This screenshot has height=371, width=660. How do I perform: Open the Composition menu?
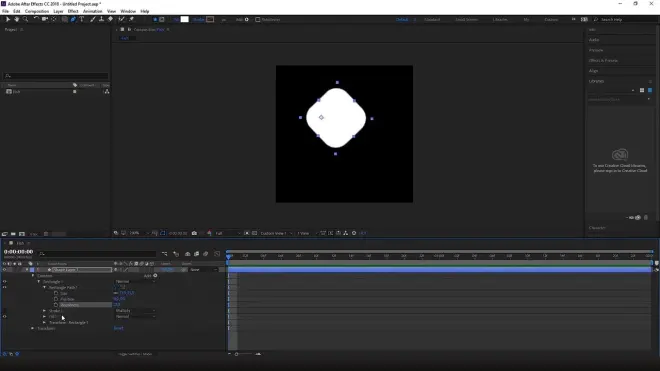37,11
